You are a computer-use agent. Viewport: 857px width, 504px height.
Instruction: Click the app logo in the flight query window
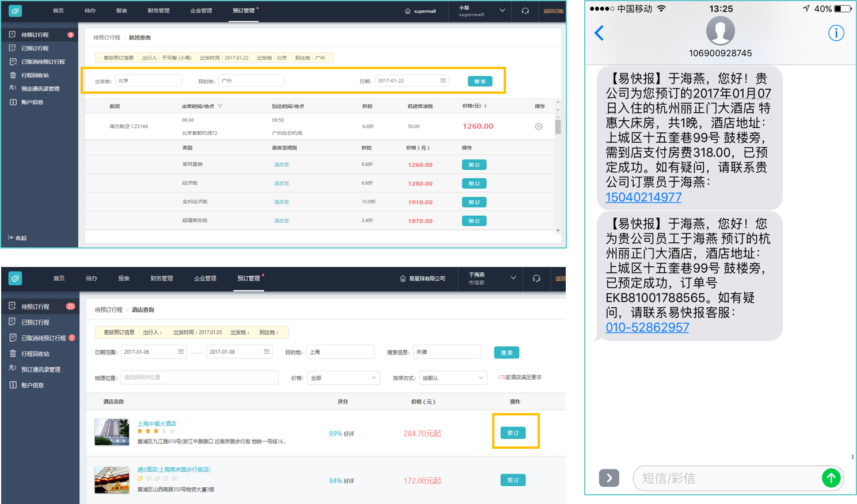(15, 11)
